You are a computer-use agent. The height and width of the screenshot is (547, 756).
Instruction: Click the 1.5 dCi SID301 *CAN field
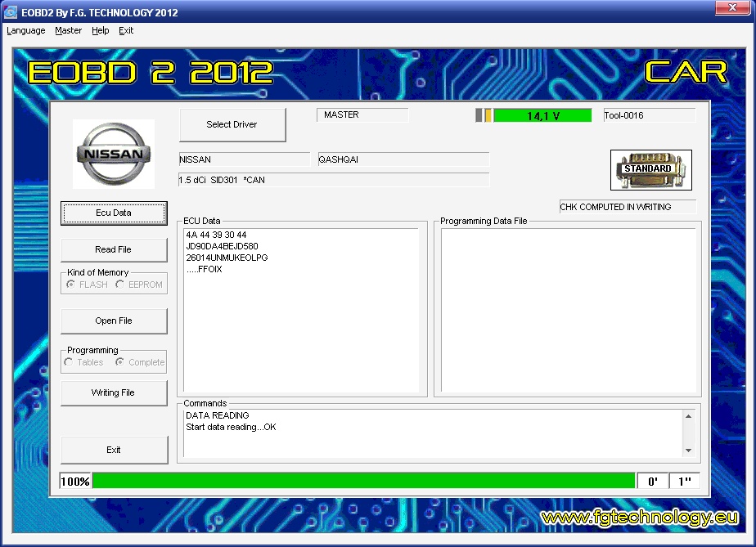pos(334,180)
